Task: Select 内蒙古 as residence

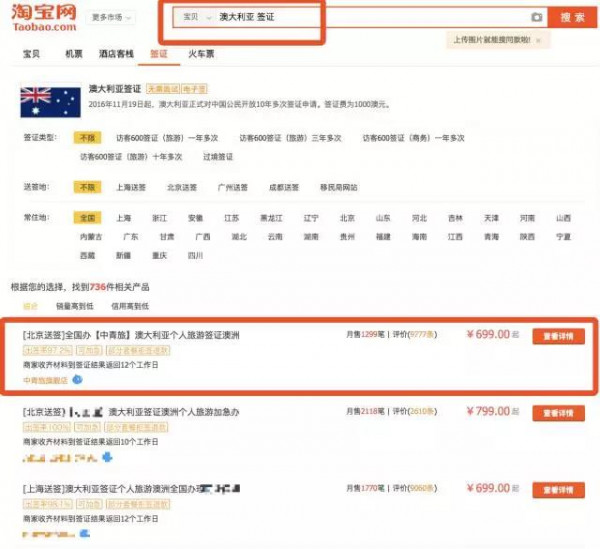Action: (x=91, y=237)
